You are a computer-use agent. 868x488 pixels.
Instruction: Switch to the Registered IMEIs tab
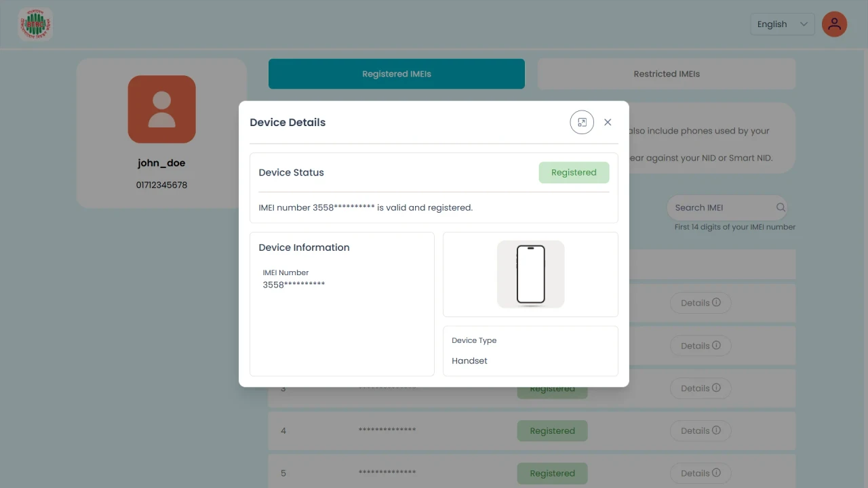click(397, 74)
